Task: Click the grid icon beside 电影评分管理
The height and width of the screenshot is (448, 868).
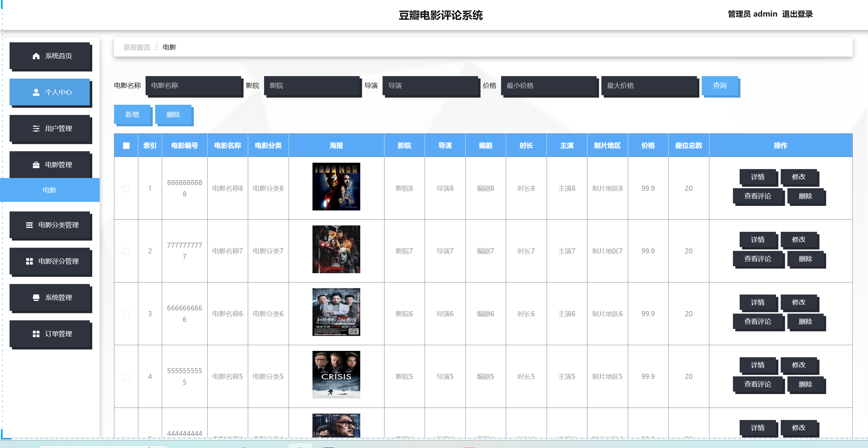Action: [x=29, y=261]
